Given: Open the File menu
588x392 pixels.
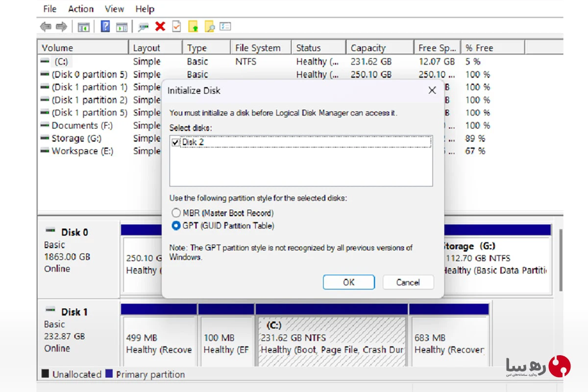Looking at the screenshot, I should 49,9.
